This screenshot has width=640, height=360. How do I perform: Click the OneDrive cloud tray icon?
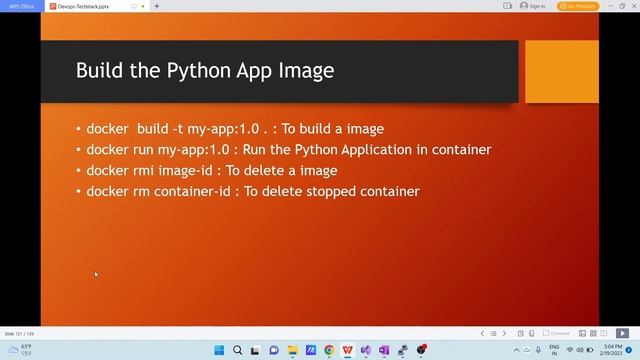[x=527, y=350]
